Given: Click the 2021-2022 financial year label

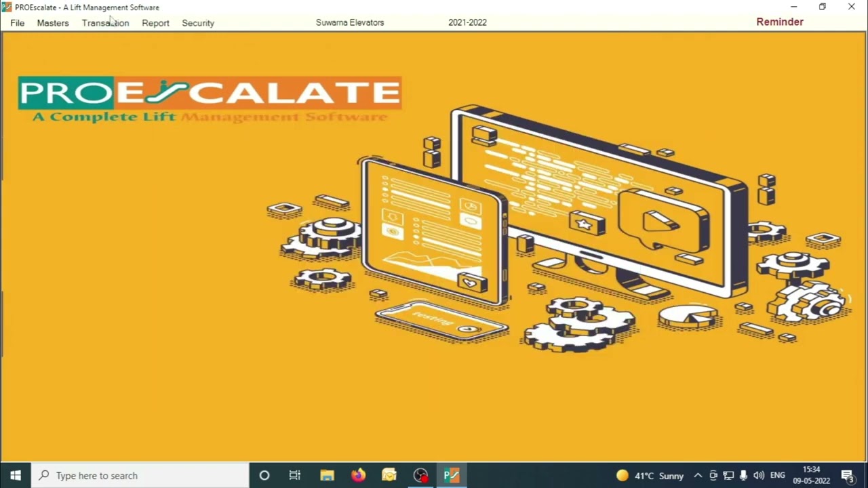Looking at the screenshot, I should pos(467,22).
